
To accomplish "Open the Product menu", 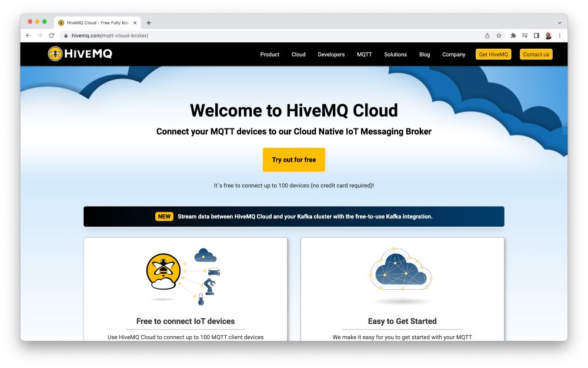I will point(270,54).
